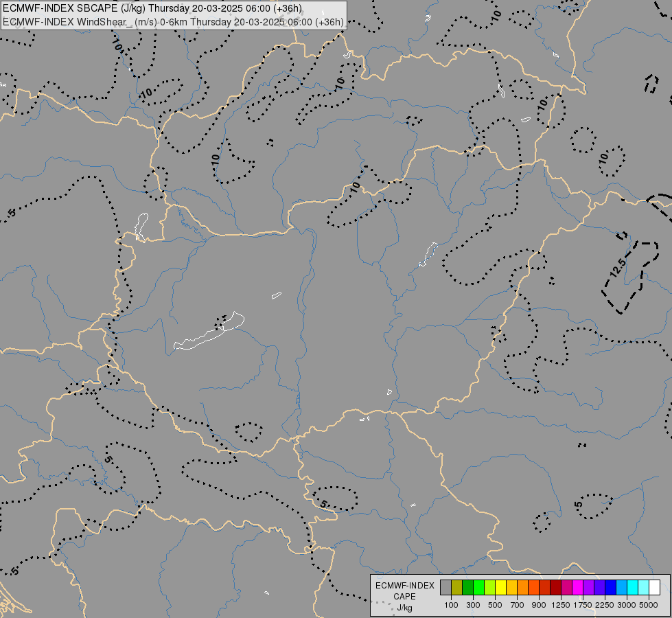Click the 100 legend tick label

tap(451, 605)
